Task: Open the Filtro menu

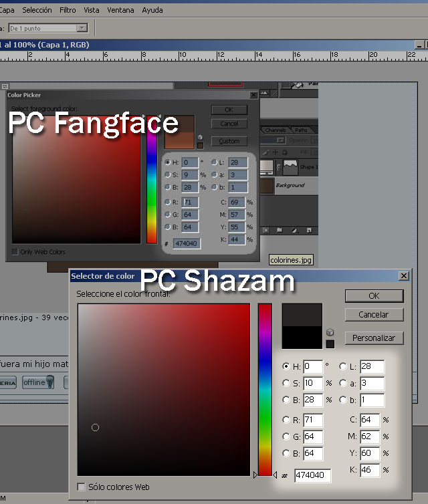Action: pyautogui.click(x=68, y=10)
